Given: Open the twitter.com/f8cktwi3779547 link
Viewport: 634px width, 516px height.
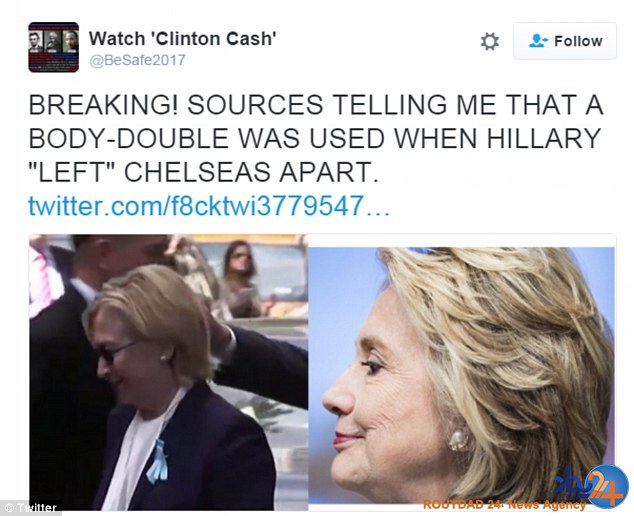Looking at the screenshot, I should (x=196, y=205).
